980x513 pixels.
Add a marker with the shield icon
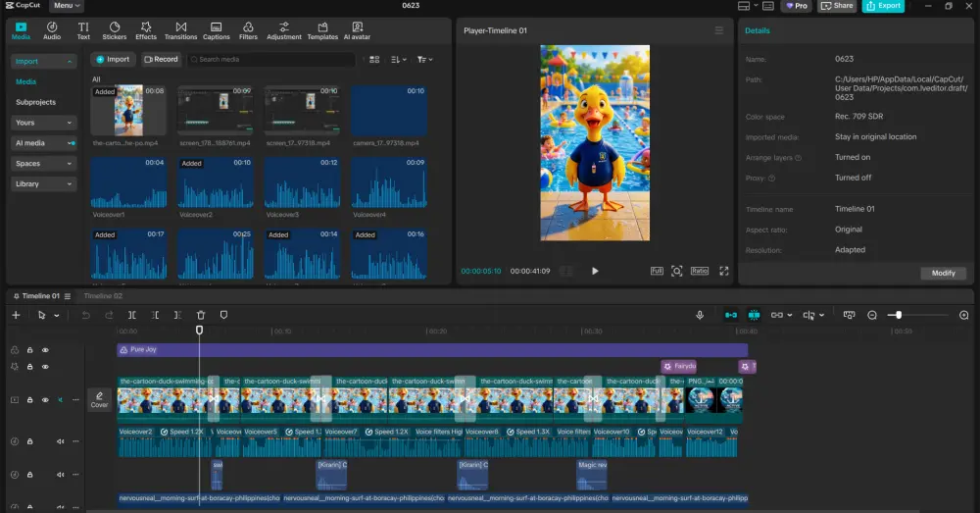223,315
